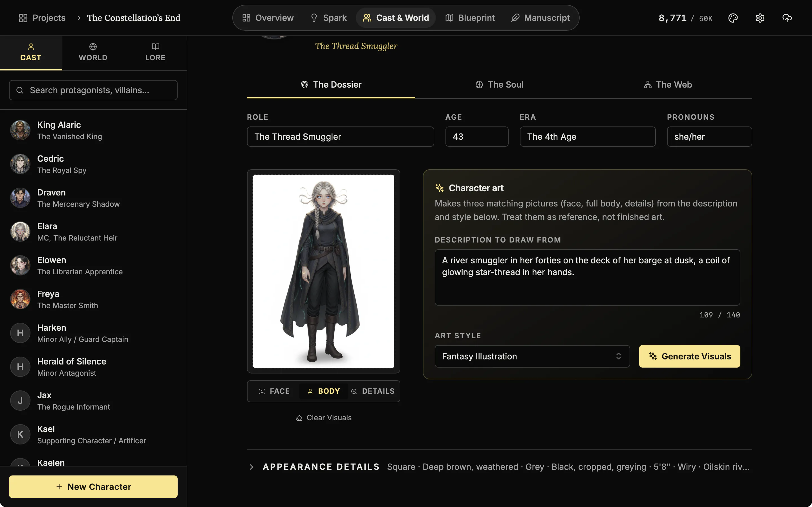
Task: Switch image view to FACE
Action: (x=274, y=391)
